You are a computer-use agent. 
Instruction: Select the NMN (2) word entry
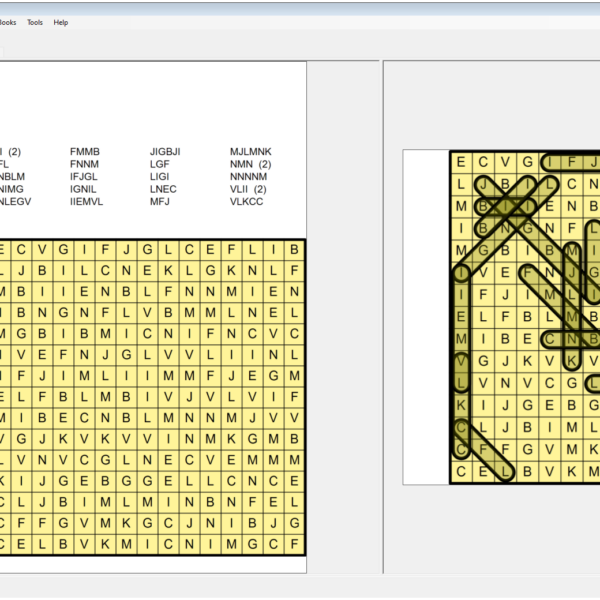coord(250,164)
